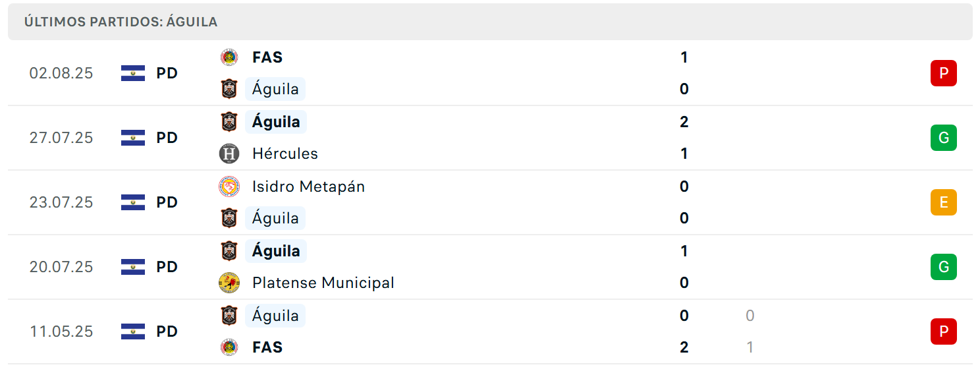This screenshot has height=373, width=980.
Task: Open Platense Municipal team link
Action: tap(323, 283)
